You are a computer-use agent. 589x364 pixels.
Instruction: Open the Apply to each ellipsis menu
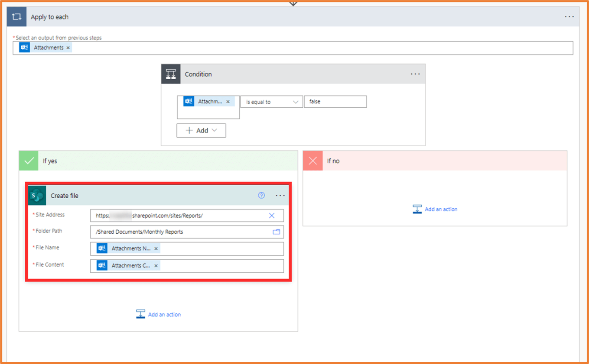coord(569,16)
